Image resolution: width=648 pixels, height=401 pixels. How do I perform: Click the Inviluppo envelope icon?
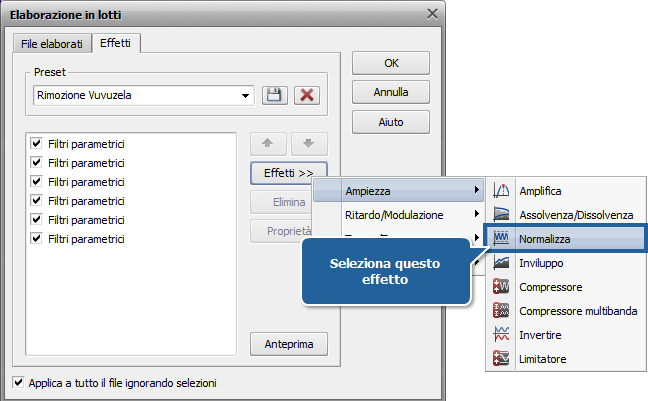(x=501, y=263)
